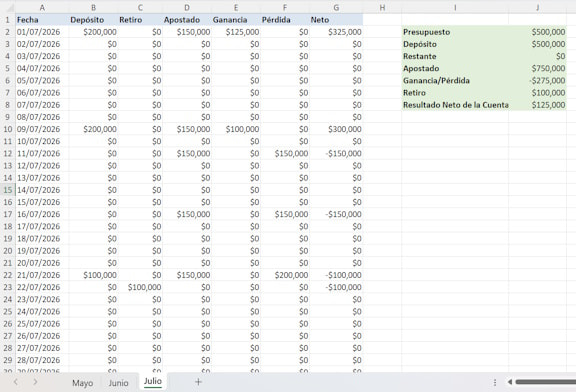Click the Pérdida column header cell
The height and width of the screenshot is (392, 576).
point(285,20)
